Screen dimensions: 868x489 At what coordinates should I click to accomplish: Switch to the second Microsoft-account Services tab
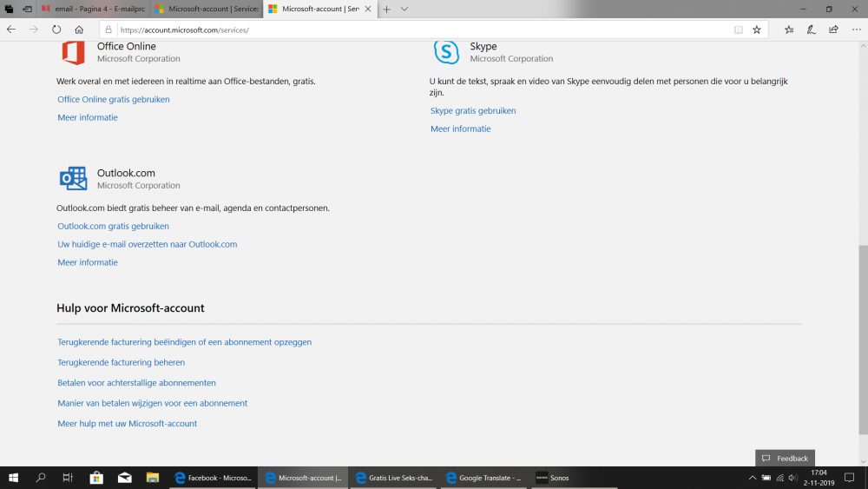pyautogui.click(x=206, y=9)
